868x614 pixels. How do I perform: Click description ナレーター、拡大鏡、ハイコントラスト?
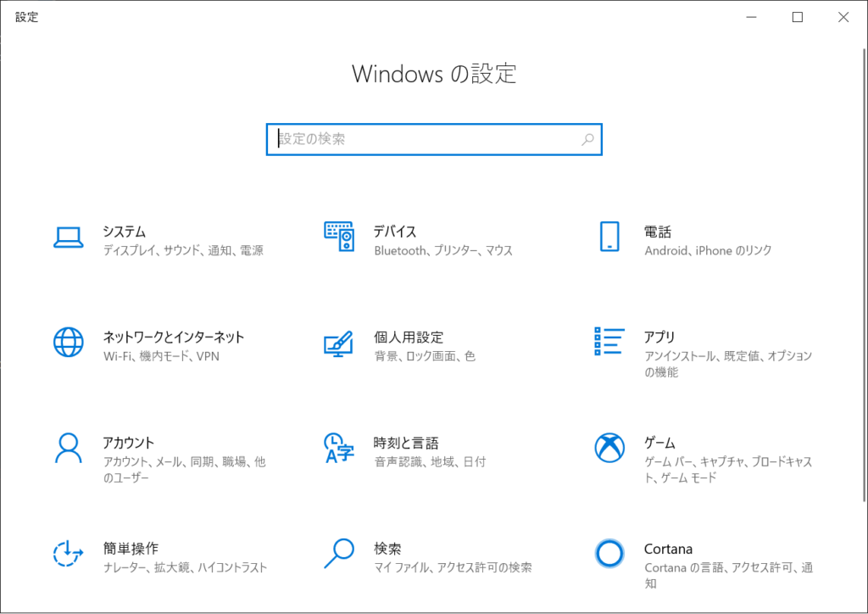click(186, 567)
